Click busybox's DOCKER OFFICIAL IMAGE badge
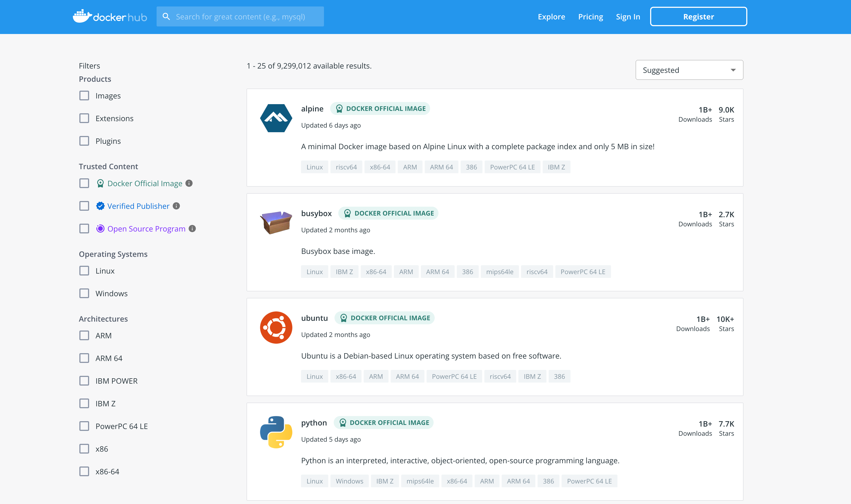851x504 pixels. (388, 213)
